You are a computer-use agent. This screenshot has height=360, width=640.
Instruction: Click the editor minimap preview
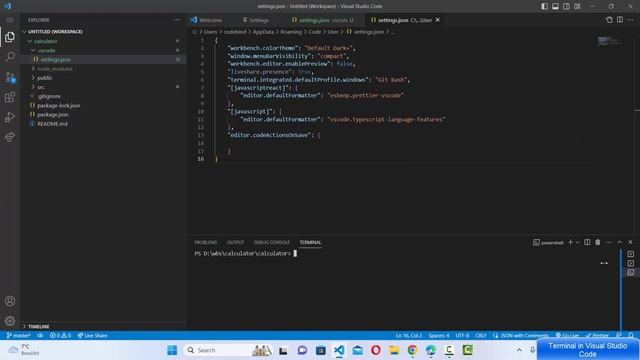pyautogui.click(x=610, y=41)
